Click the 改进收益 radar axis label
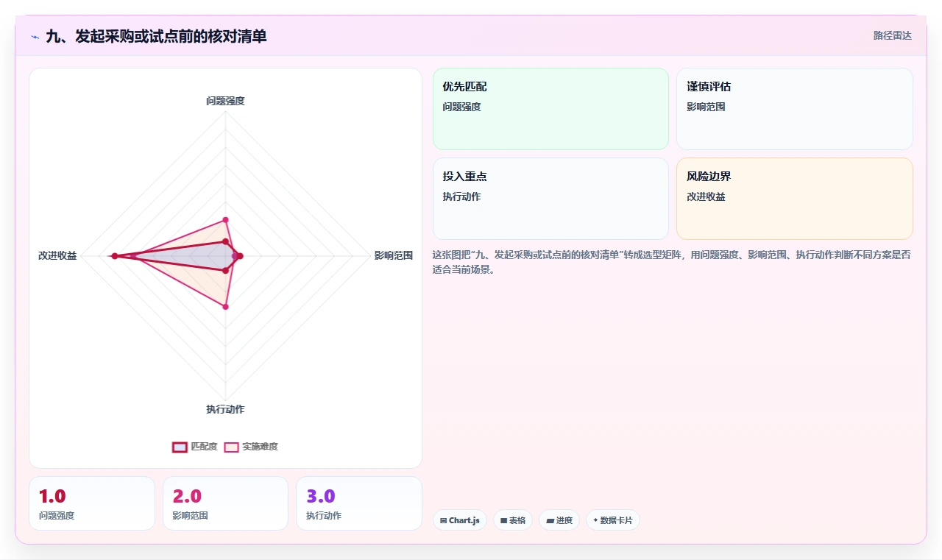Viewport: 942px width, 560px height. 57,256
